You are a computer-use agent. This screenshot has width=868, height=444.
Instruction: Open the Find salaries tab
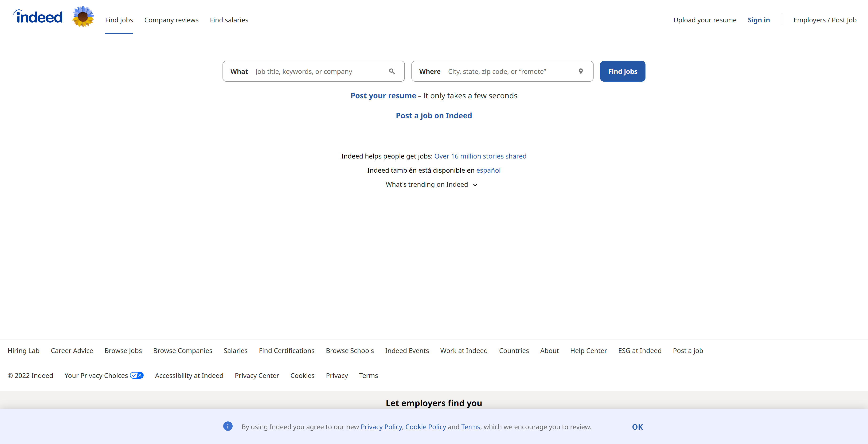click(x=229, y=20)
